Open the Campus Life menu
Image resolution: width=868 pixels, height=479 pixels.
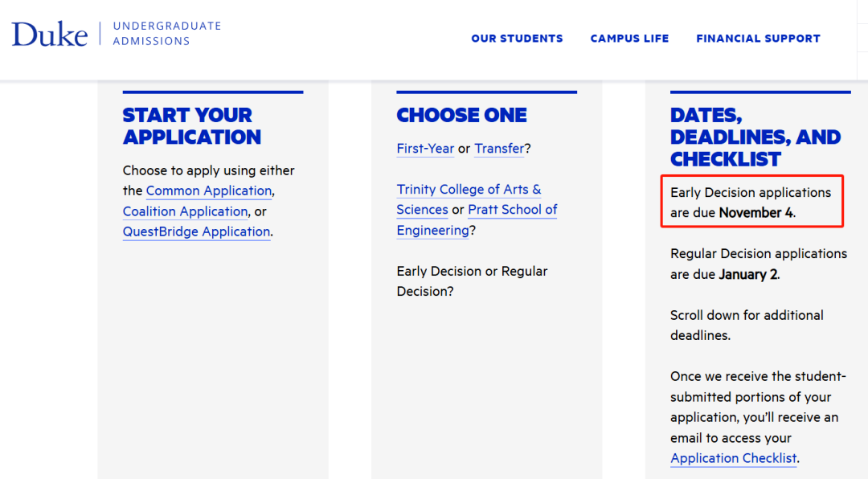[x=629, y=39]
